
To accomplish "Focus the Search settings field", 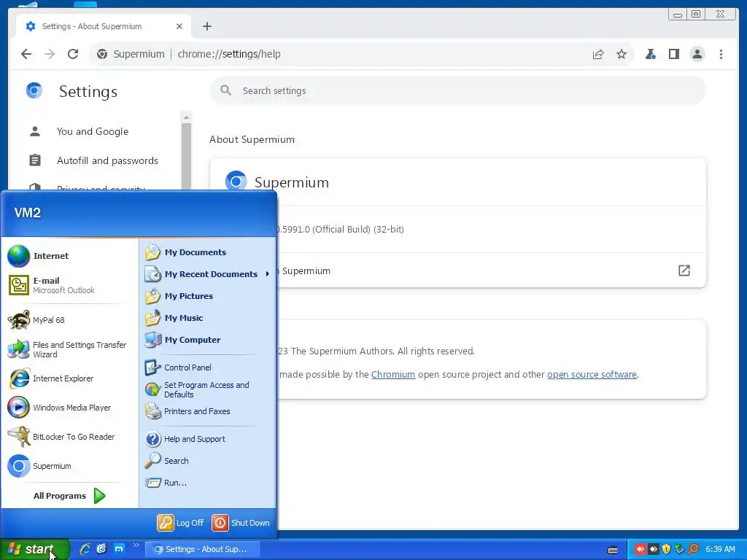I will (x=458, y=90).
